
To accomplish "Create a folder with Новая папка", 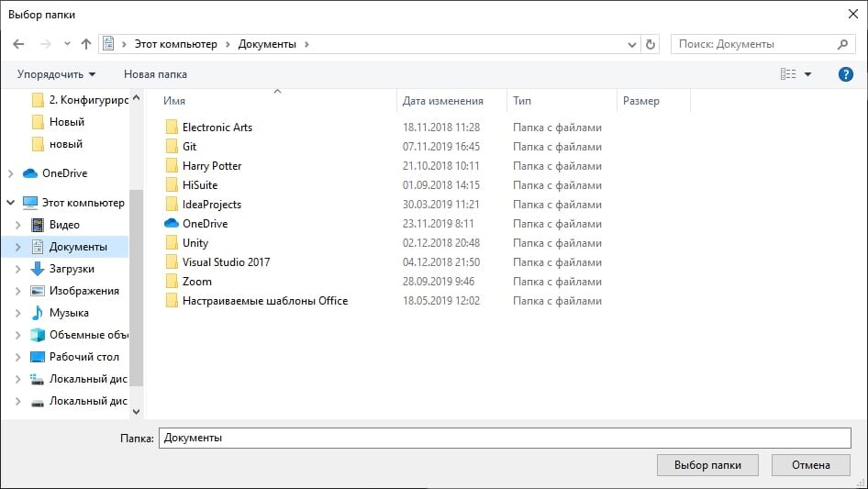I will tap(155, 74).
